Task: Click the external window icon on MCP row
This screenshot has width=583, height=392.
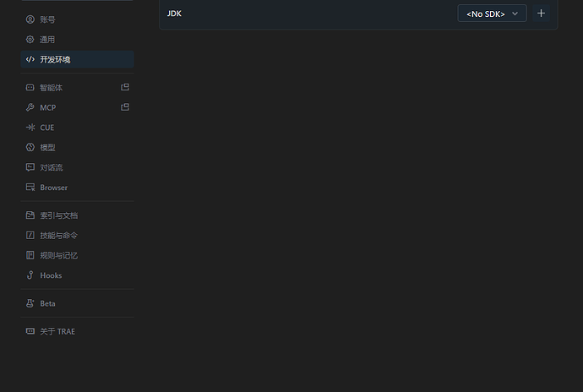Action: coord(125,107)
